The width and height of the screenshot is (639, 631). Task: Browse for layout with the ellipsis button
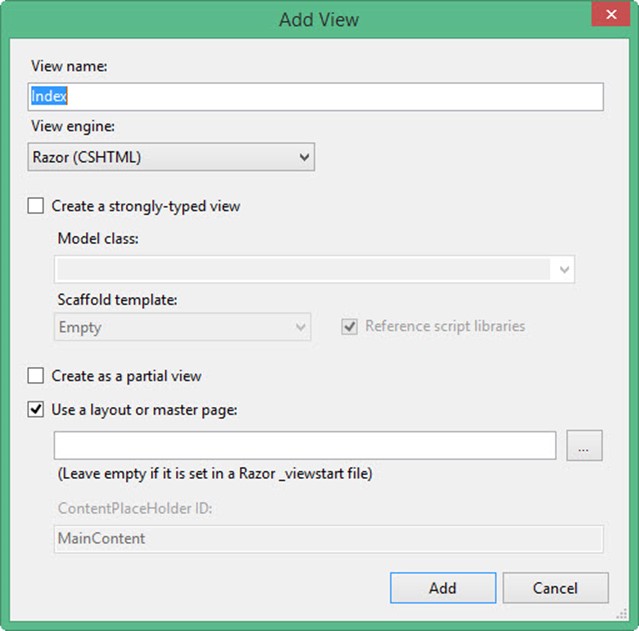(584, 445)
